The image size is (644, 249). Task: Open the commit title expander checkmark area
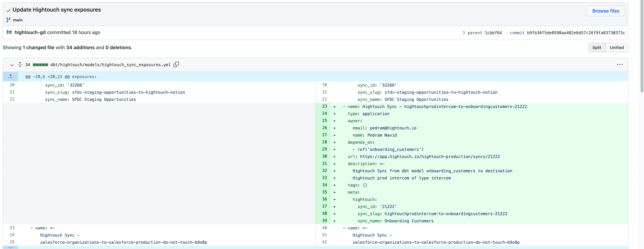click(8, 10)
